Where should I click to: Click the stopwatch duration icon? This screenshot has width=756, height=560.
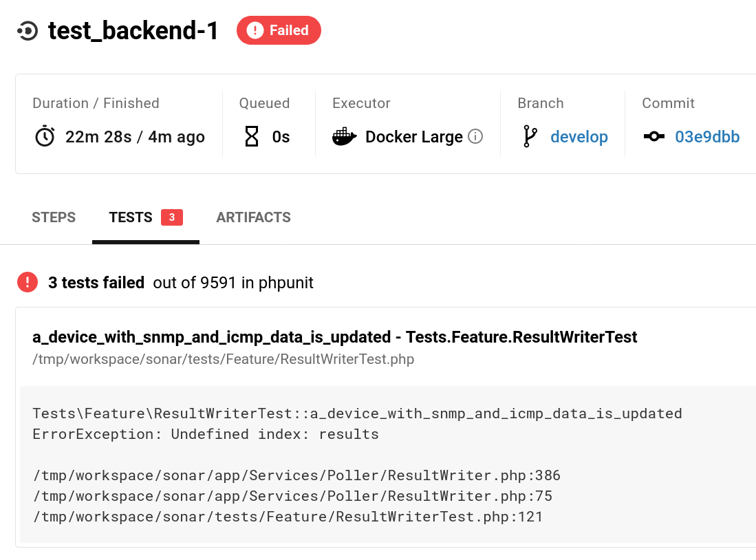[x=45, y=136]
